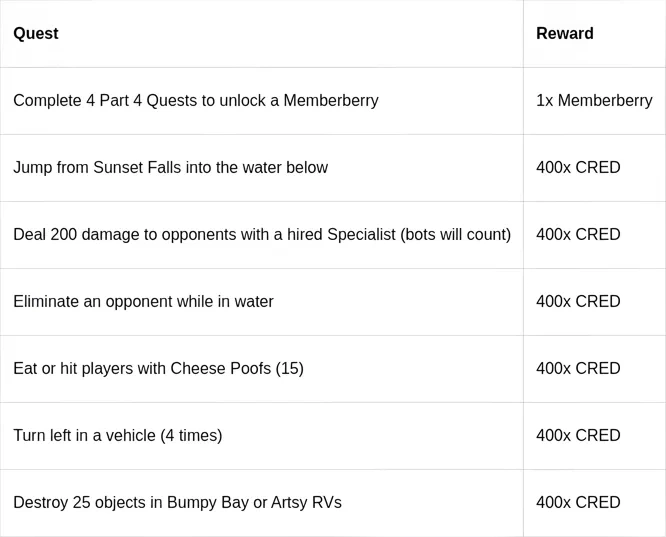Click the word Memberberry in first quest

coord(331,101)
